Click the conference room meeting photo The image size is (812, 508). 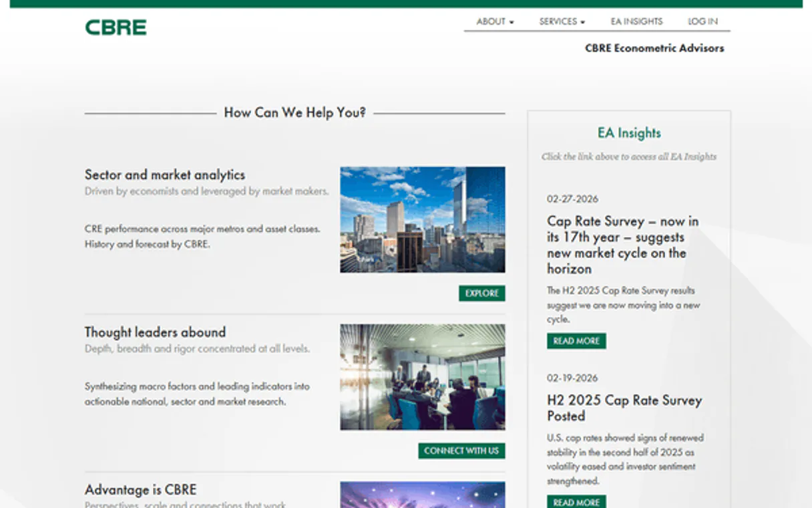click(x=422, y=376)
